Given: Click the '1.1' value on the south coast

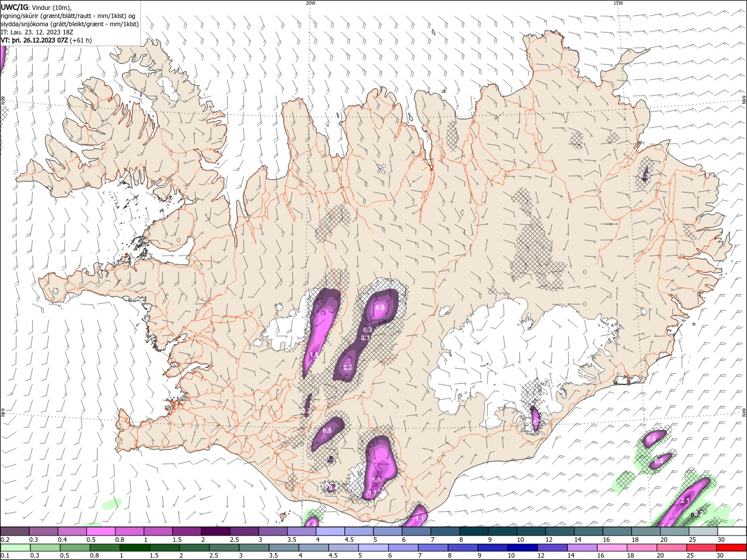Looking at the screenshot, I should (419, 519).
